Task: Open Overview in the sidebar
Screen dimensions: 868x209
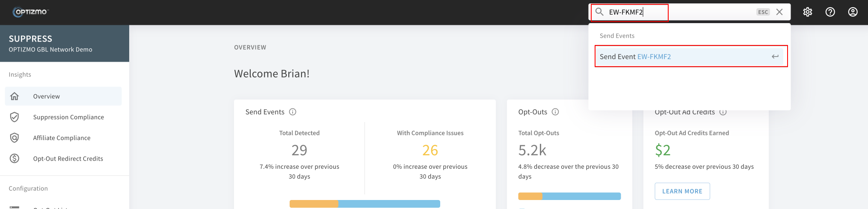Action: click(63, 96)
